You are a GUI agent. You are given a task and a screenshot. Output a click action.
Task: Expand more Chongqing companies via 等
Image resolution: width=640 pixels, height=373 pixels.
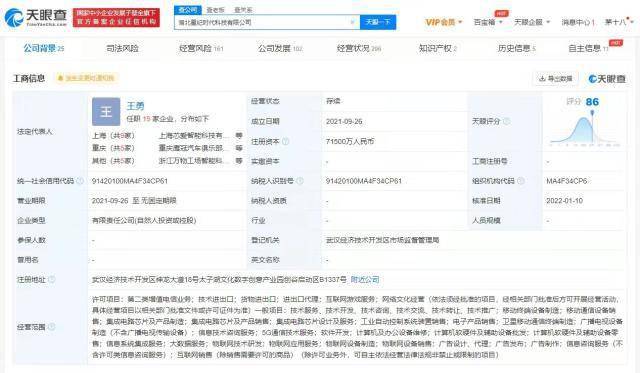tap(239, 148)
